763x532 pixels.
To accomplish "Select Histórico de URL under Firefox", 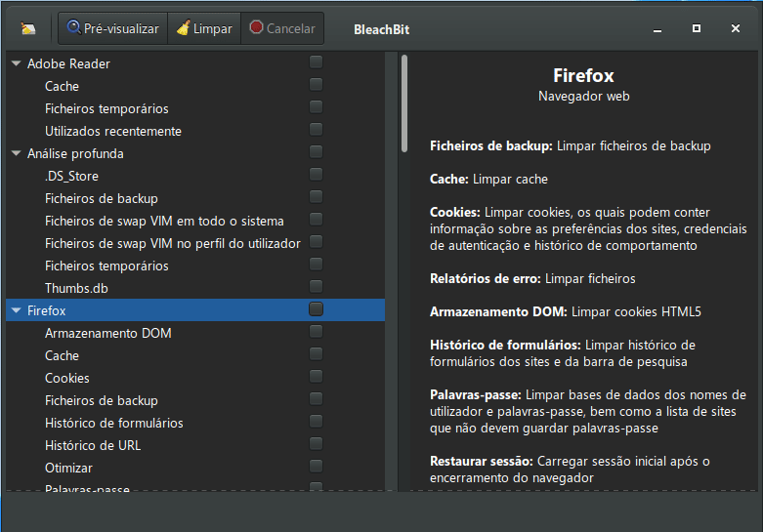I will coord(93,445).
